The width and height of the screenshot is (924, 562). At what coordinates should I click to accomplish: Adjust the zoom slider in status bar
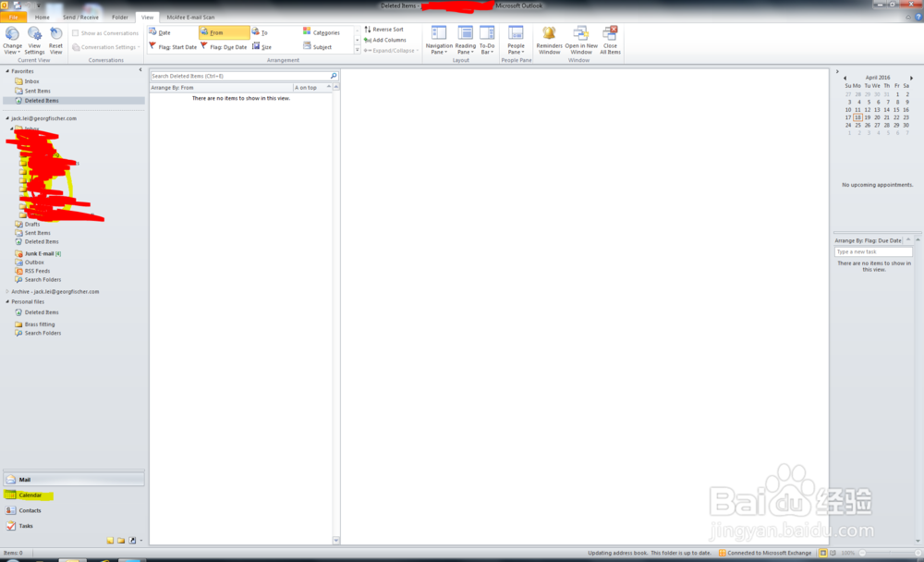889,553
